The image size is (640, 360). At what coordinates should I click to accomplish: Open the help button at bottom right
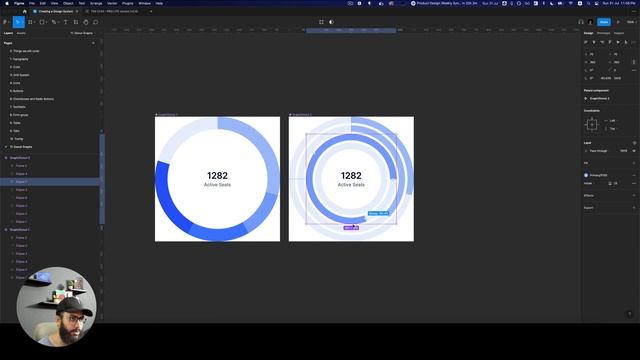coord(629,314)
